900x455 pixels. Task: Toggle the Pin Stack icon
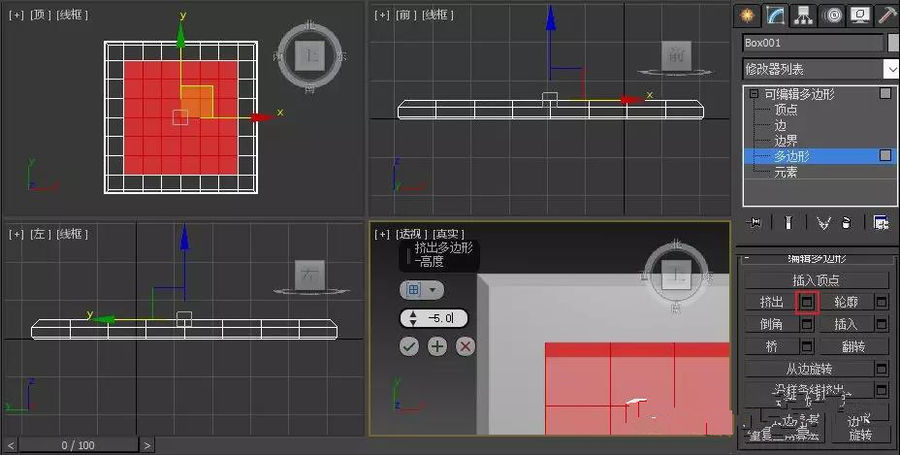click(754, 223)
